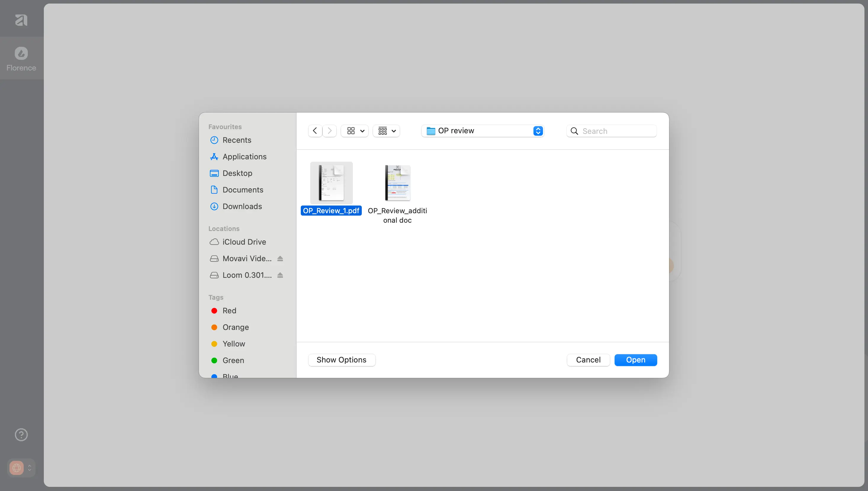Viewport: 868px width, 491px height.
Task: Open the icon view mode dropdown
Action: 355,131
